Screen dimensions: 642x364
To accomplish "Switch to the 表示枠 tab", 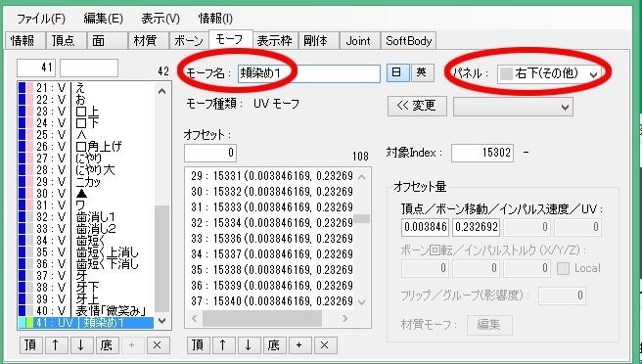I will [x=275, y=41].
